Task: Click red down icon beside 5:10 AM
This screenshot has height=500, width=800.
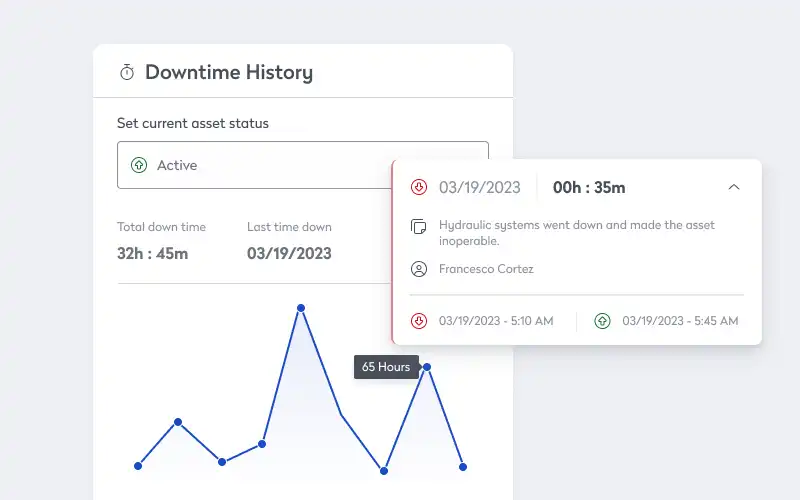Action: 419,321
